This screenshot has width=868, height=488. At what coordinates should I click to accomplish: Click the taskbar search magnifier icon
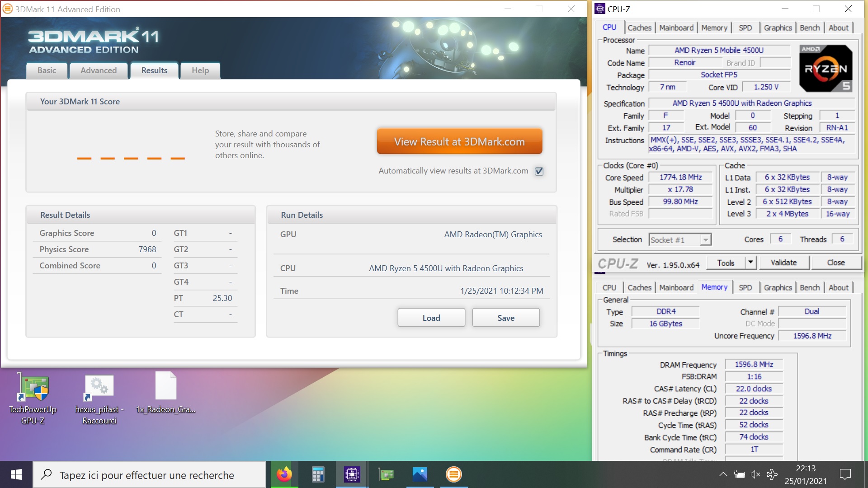click(46, 474)
